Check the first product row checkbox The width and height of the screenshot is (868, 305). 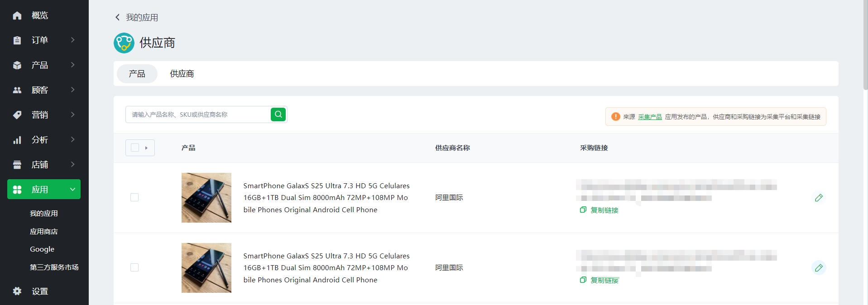click(134, 197)
